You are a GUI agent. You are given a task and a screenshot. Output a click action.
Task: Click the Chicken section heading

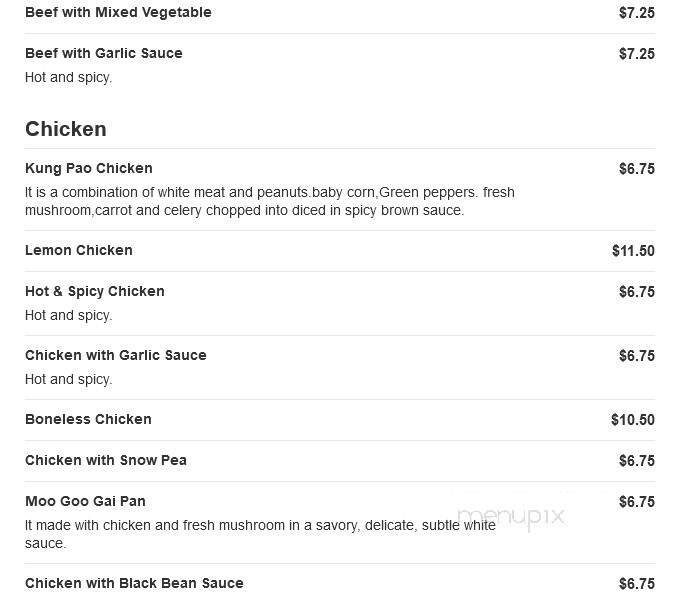pyautogui.click(x=66, y=129)
